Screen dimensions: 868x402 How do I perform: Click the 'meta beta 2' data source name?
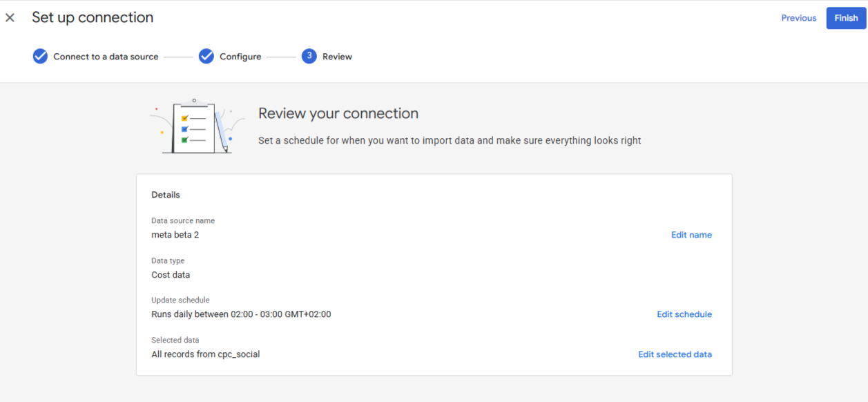pyautogui.click(x=175, y=235)
